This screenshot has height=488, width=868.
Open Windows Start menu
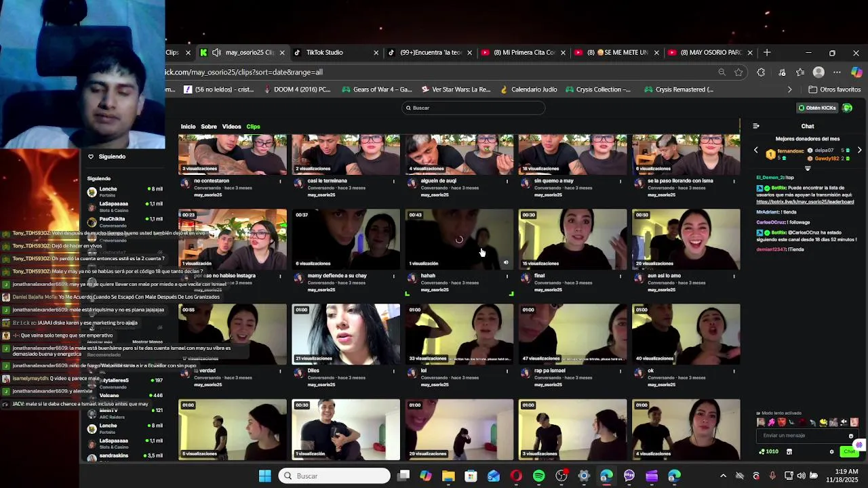(x=265, y=476)
